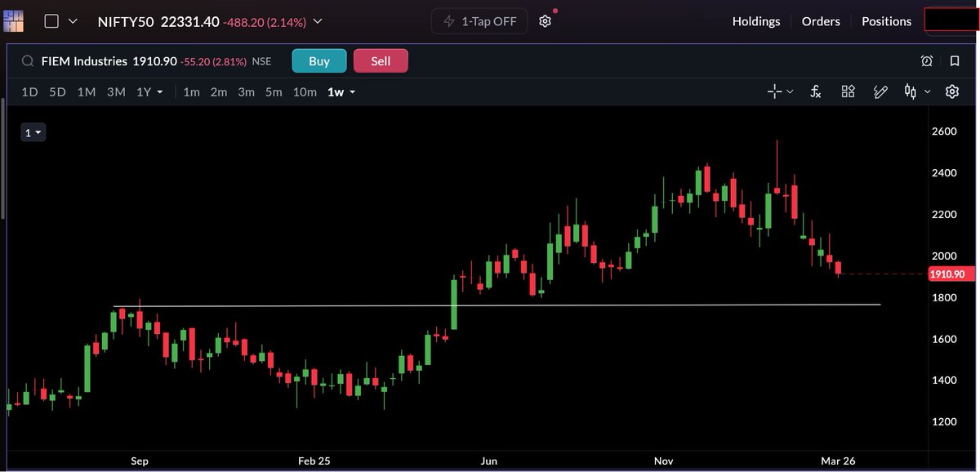This screenshot has height=472, width=980.
Task: Open header settings gear with notification dot
Action: [x=546, y=21]
